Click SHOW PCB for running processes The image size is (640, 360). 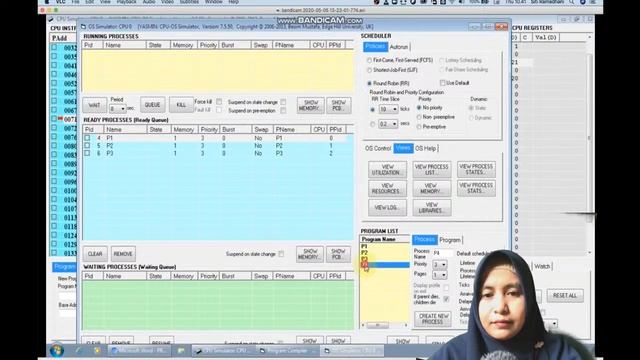pyautogui.click(x=338, y=105)
